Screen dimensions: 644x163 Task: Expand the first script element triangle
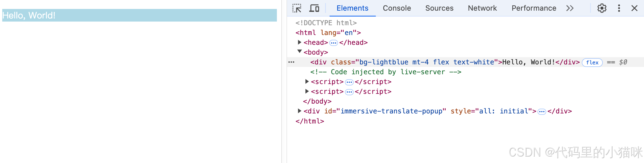307,81
